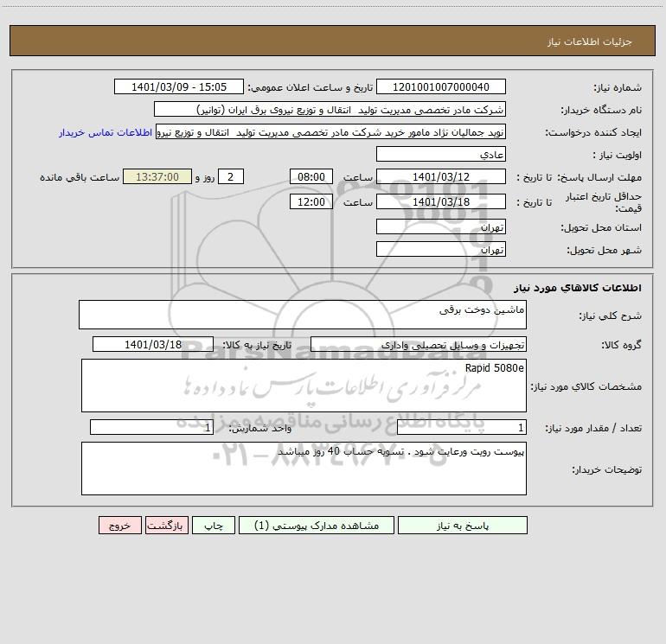Click the جزئیات اطلاعات نیاز header title
Viewport: 666px width, 644px height.
click(590, 41)
